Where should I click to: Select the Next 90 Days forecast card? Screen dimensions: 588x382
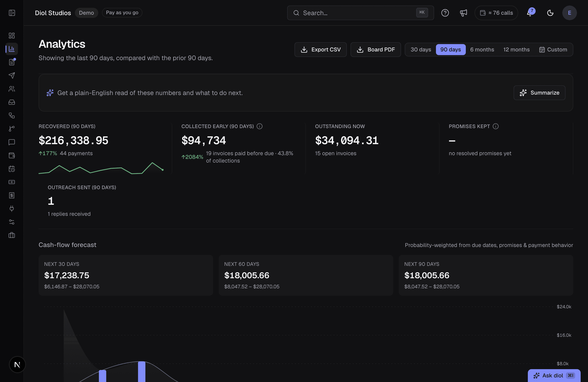(486, 275)
